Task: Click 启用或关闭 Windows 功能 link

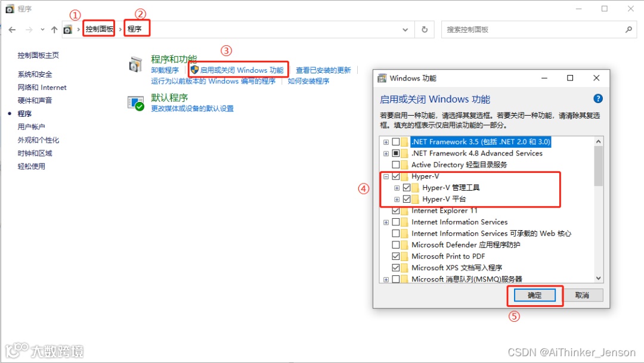Action: (x=241, y=70)
